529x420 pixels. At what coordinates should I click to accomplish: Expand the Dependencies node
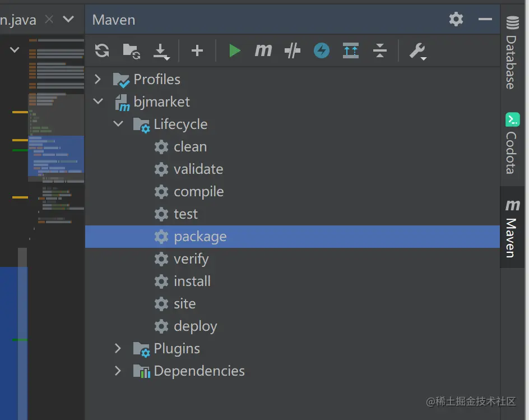coord(118,371)
